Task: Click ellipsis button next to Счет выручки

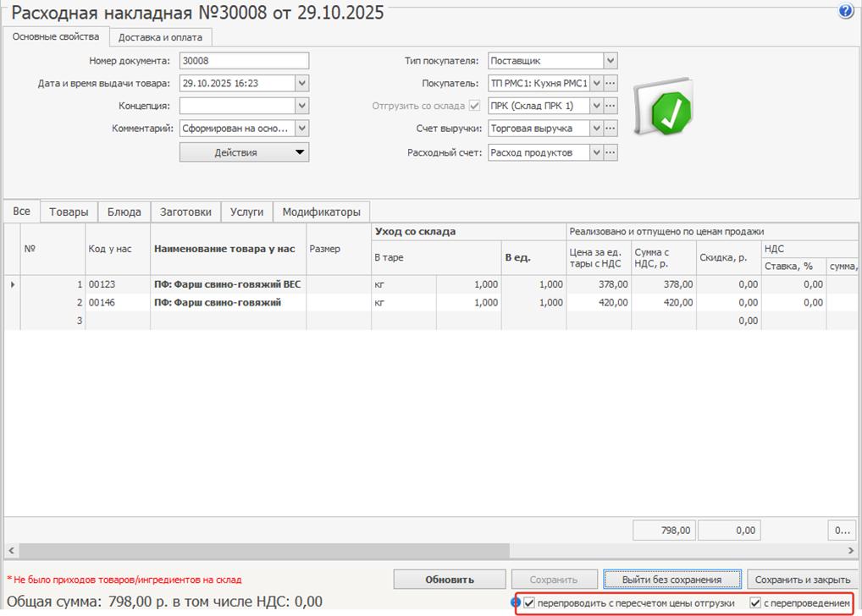Action: click(x=611, y=129)
